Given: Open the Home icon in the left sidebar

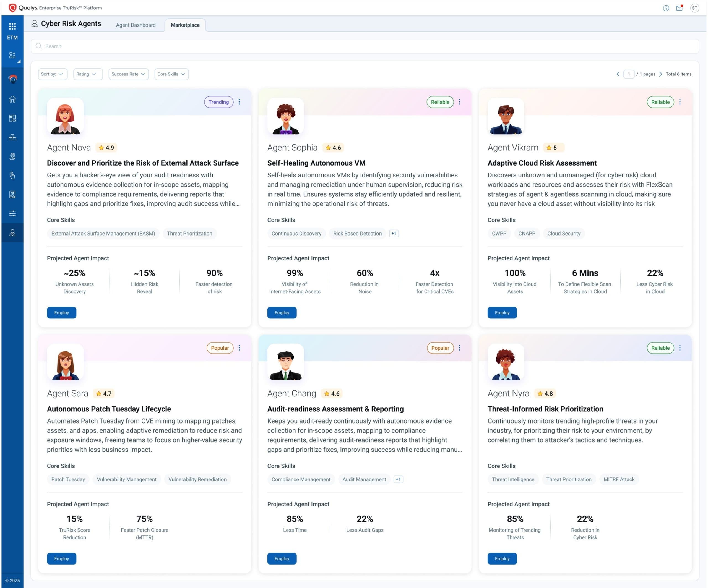Looking at the screenshot, I should [x=12, y=99].
